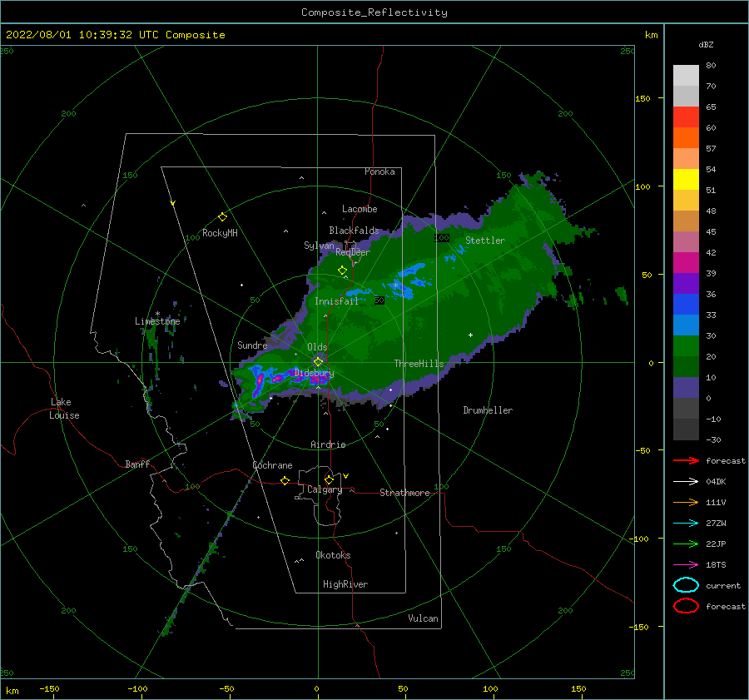Click the cyan 27ZW arrow icon
749x700 pixels.
[686, 524]
